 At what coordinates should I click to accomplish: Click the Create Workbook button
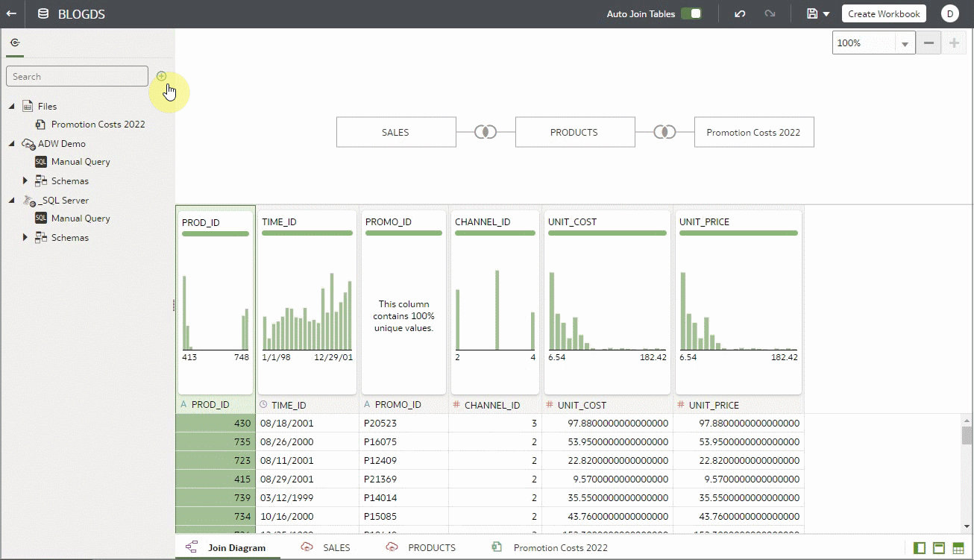(884, 13)
